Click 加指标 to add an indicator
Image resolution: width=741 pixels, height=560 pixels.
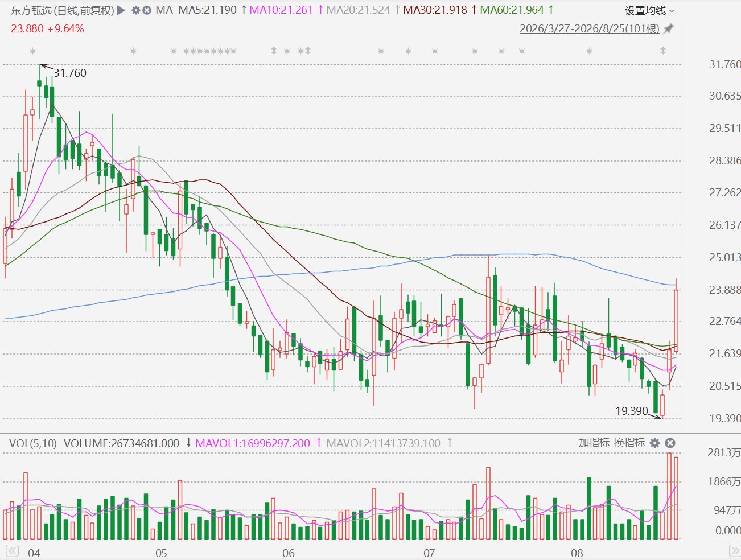[594, 443]
